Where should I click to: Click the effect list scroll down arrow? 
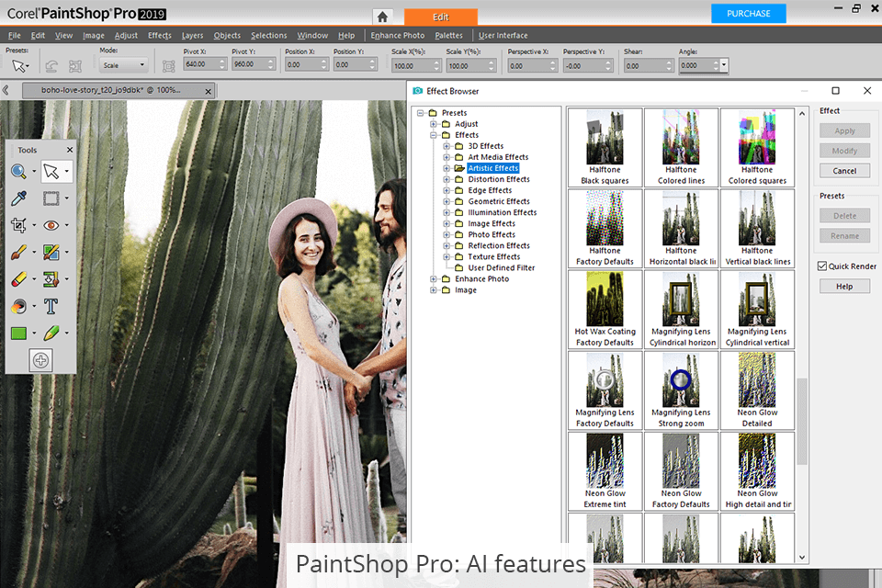802,558
